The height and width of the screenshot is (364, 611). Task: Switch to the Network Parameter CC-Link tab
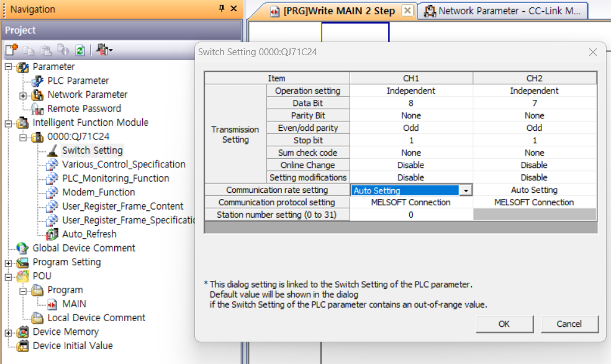tap(503, 11)
